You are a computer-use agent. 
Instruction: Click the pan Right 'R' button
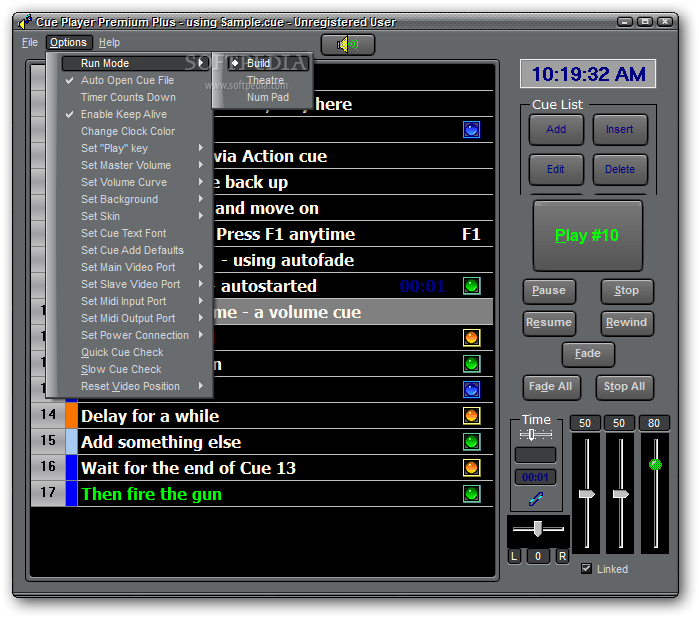(562, 556)
